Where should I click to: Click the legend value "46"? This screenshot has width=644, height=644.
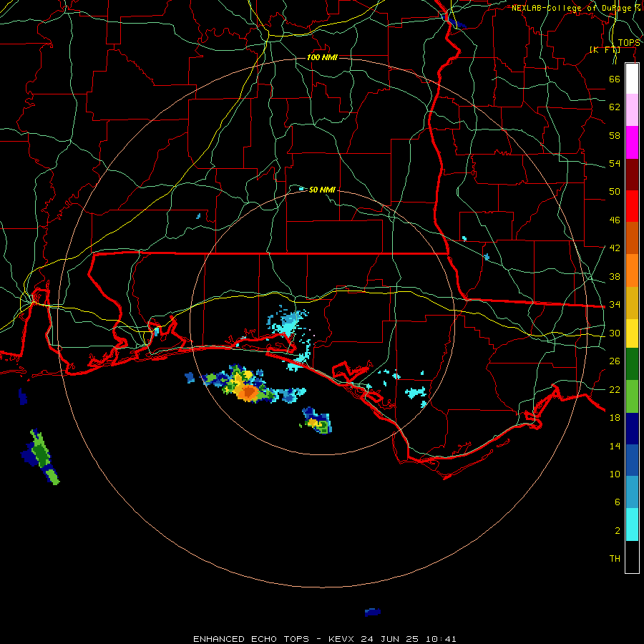pos(615,220)
